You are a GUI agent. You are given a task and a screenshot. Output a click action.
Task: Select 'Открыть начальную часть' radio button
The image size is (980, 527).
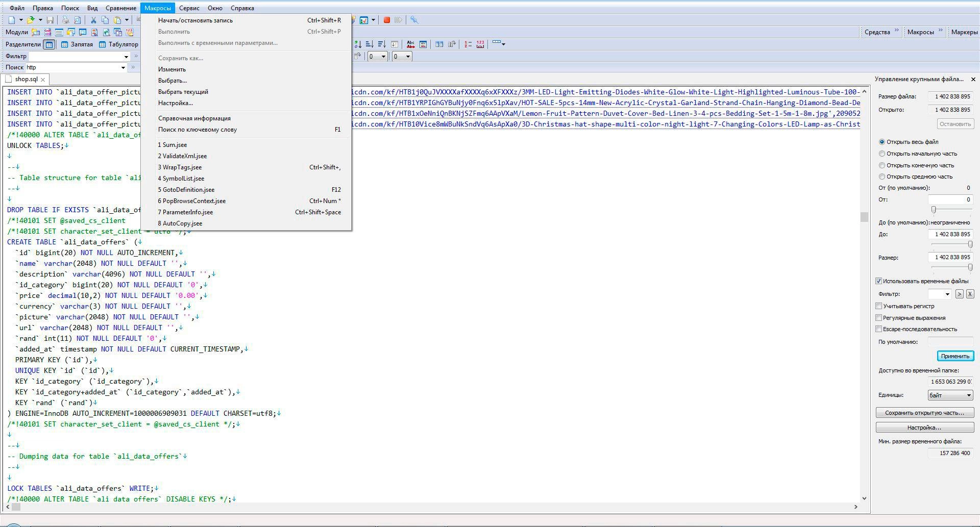(x=882, y=154)
